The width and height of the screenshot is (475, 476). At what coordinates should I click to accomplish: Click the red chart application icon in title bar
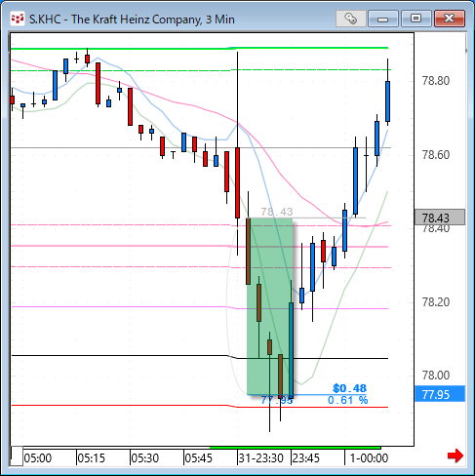click(18, 19)
